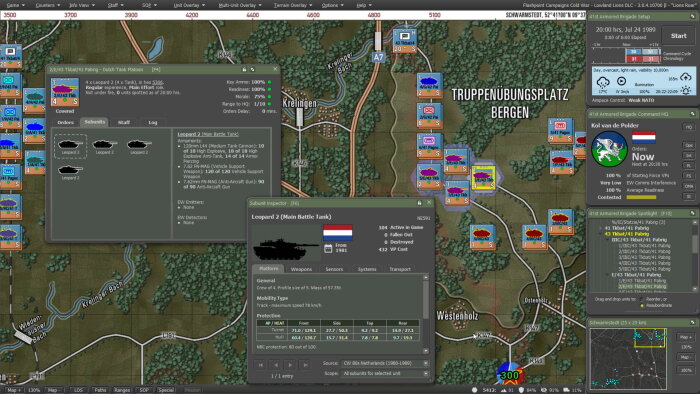The image size is (700, 394).
Task: Select the Platform tab in Subunit Inspector
Action: 269,269
